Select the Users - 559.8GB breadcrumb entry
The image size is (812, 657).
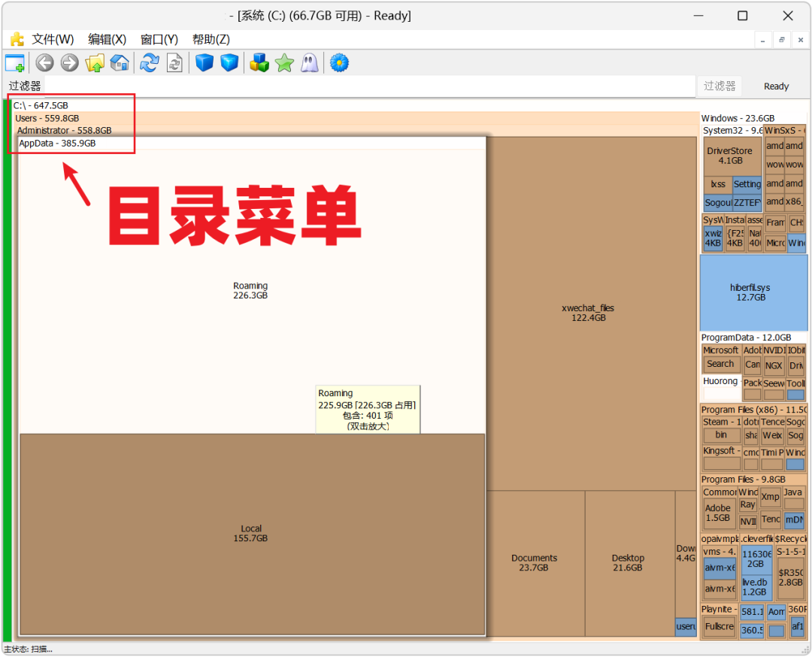click(x=47, y=119)
